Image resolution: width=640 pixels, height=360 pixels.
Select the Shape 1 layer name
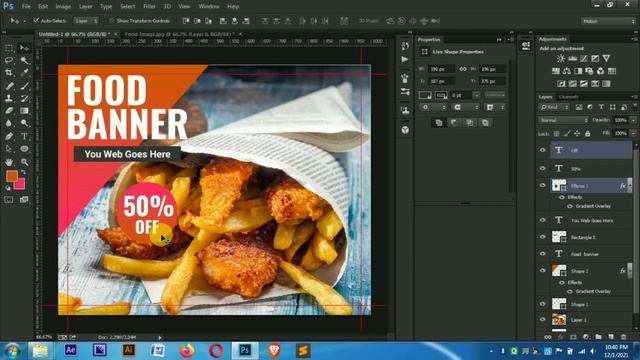pos(580,304)
